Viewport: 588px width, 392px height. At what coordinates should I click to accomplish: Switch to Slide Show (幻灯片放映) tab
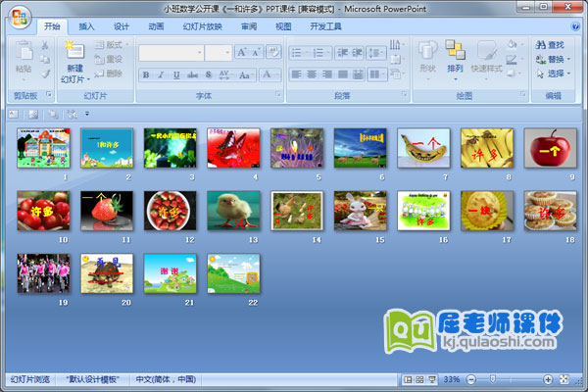(x=203, y=26)
